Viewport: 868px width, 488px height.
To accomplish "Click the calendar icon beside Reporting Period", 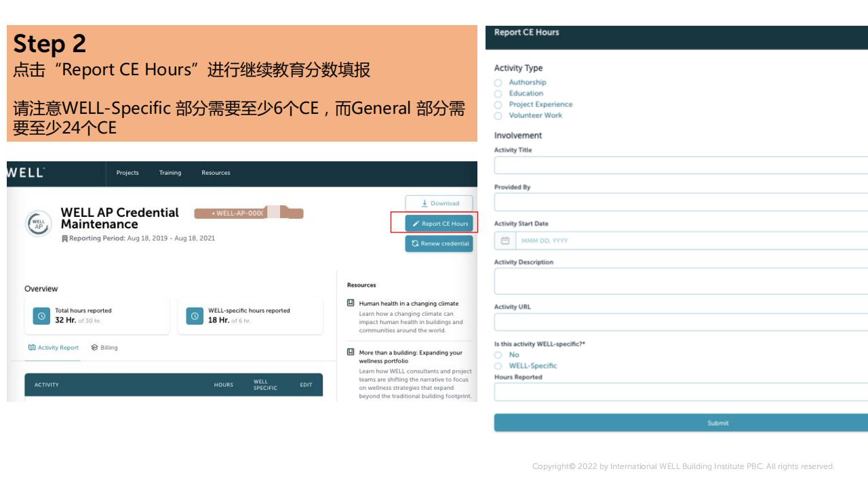I will click(x=64, y=239).
